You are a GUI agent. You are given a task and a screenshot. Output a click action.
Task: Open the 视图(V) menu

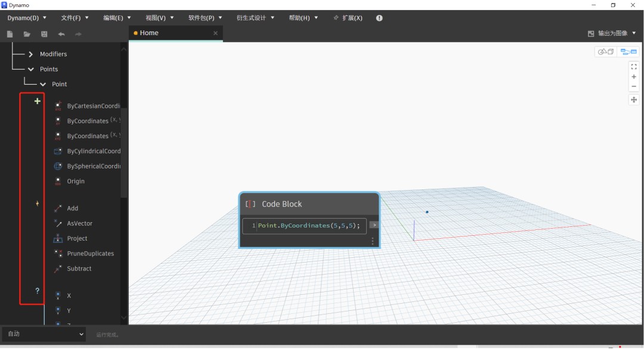[x=159, y=18]
